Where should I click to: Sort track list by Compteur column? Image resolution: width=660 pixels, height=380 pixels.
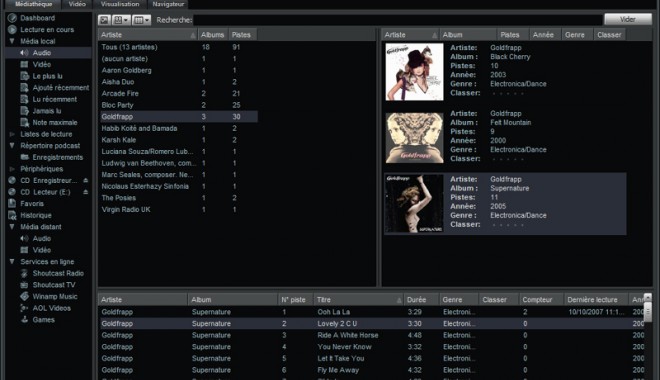click(x=541, y=300)
